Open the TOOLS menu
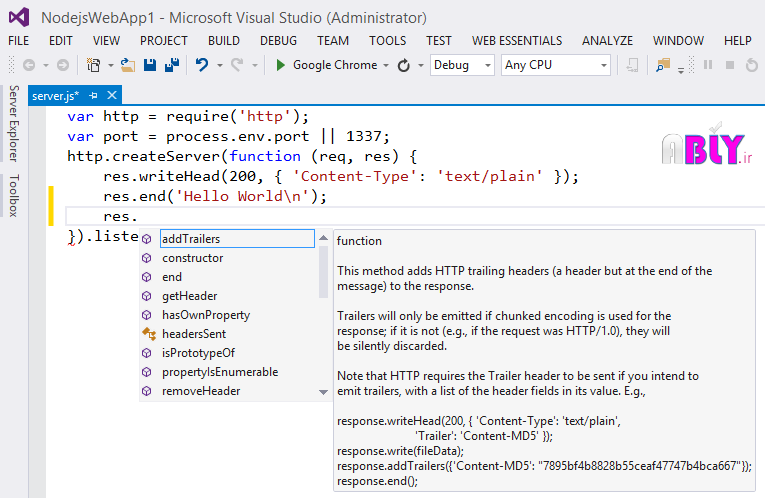 pos(387,40)
